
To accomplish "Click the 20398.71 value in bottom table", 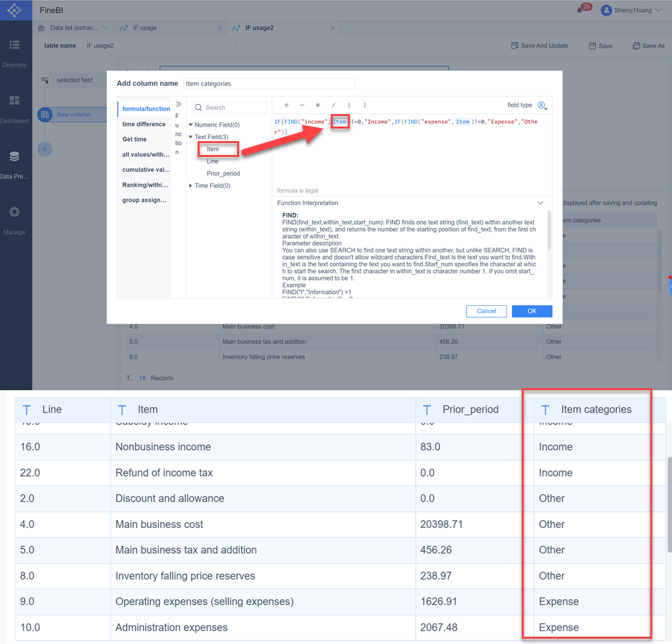I will (x=441, y=525).
